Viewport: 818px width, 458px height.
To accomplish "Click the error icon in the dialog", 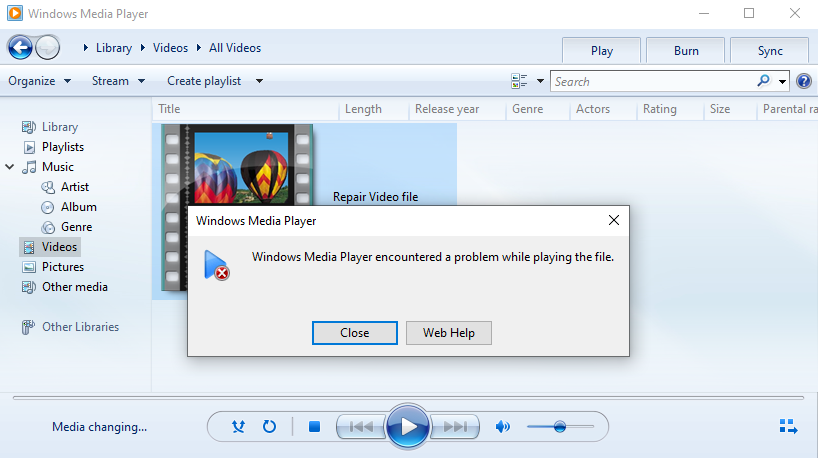I will 216,266.
